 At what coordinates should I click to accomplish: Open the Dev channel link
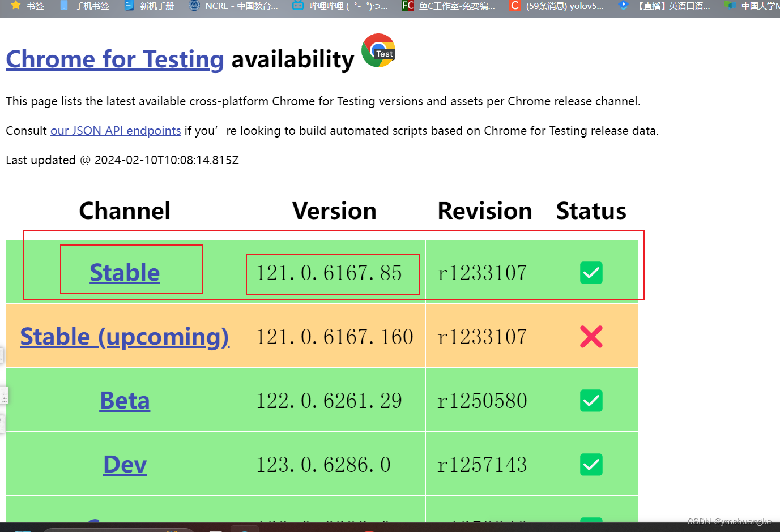(x=125, y=465)
